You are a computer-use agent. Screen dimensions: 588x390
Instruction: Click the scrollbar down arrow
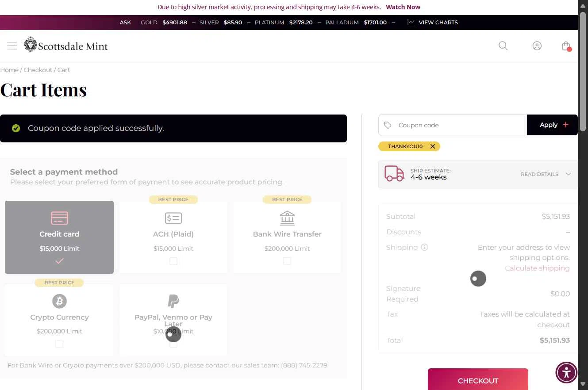[x=583, y=385]
